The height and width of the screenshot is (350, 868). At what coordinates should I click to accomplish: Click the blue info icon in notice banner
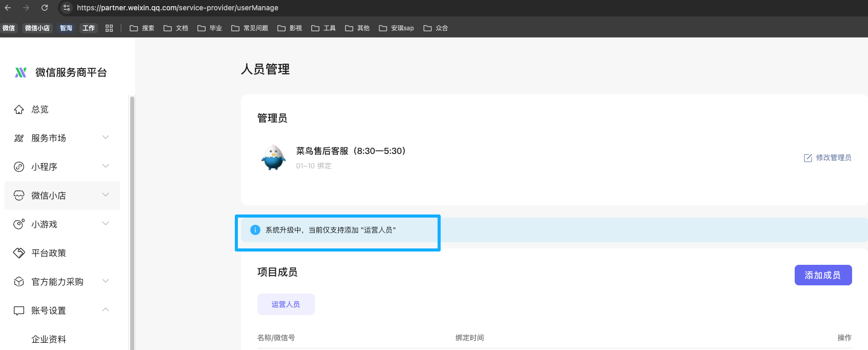tap(255, 230)
